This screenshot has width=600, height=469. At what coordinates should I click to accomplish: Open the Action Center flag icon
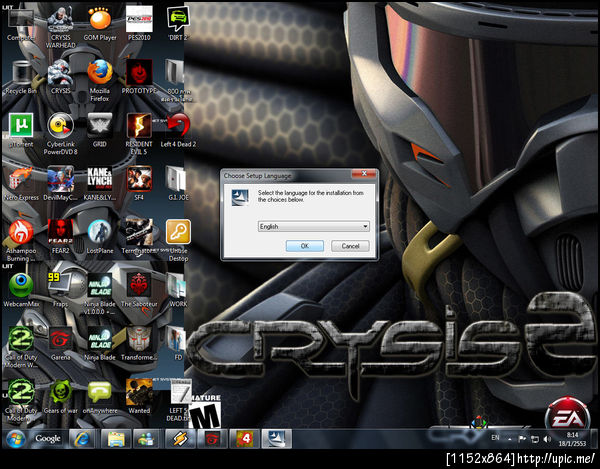(522, 439)
